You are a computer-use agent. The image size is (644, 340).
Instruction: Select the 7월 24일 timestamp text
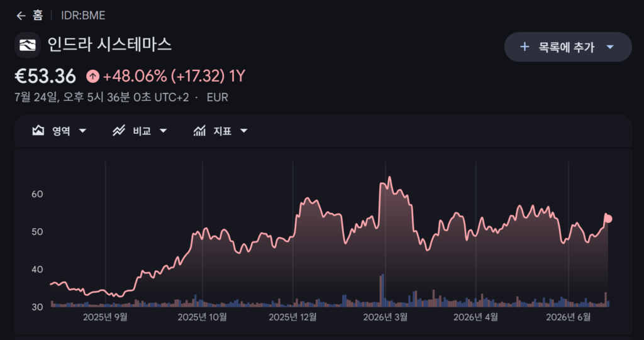(x=101, y=98)
